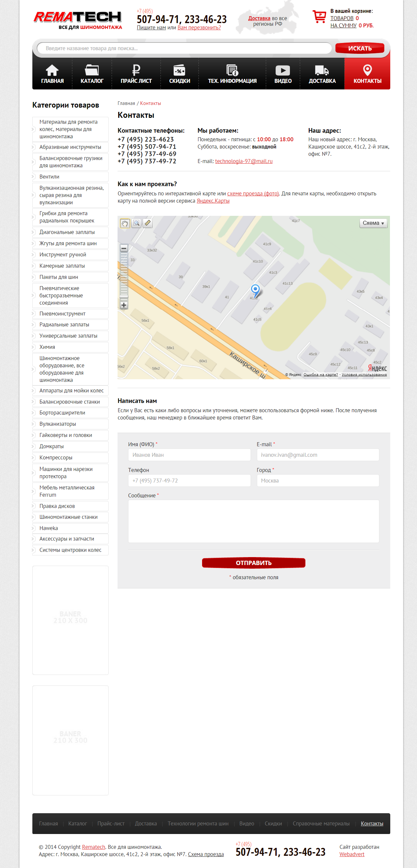
Task: Open the Видео play icon in navbar
Action: click(283, 70)
